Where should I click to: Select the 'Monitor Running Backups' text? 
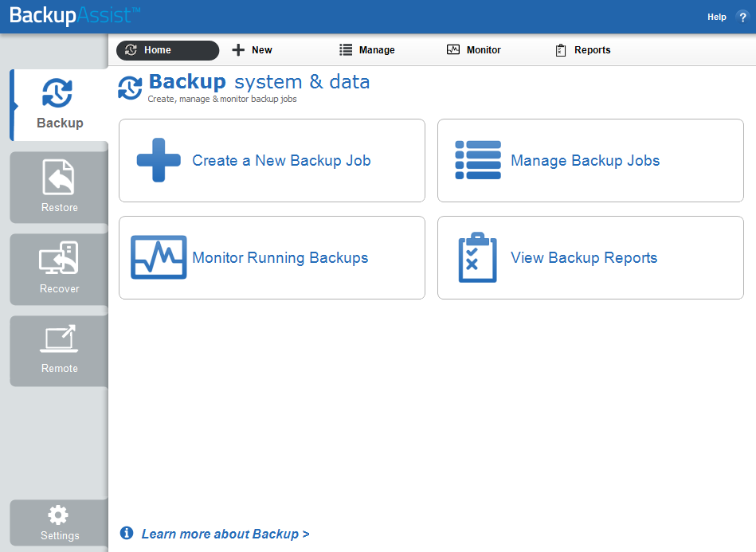[280, 258]
